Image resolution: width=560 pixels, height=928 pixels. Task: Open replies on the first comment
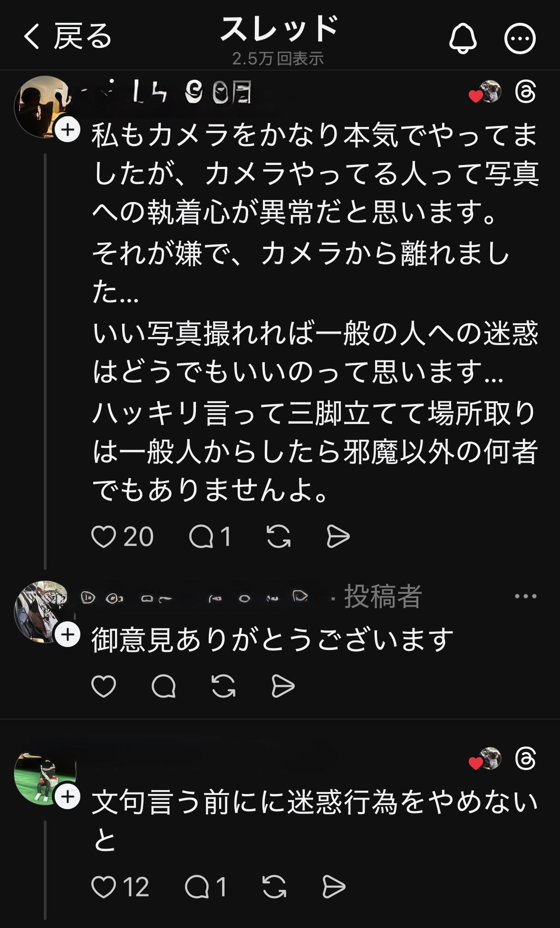(202, 537)
